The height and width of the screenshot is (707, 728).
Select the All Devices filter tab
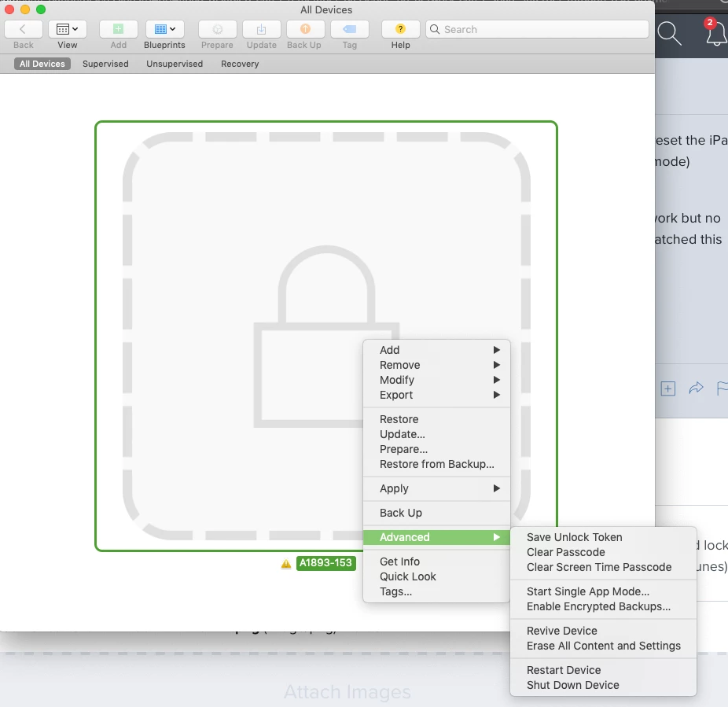pyautogui.click(x=42, y=64)
